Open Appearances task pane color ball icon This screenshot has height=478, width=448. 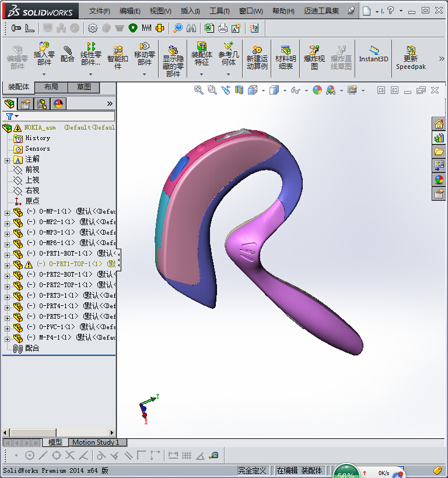tap(439, 180)
